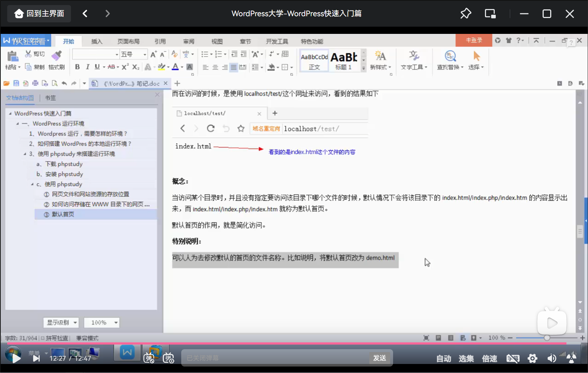Click the center alignment icon
Viewport: 588px width, 373px height.
[x=215, y=67]
